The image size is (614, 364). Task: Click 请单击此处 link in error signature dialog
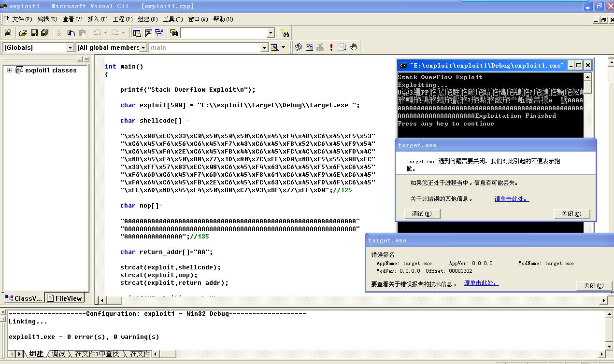[x=481, y=283]
